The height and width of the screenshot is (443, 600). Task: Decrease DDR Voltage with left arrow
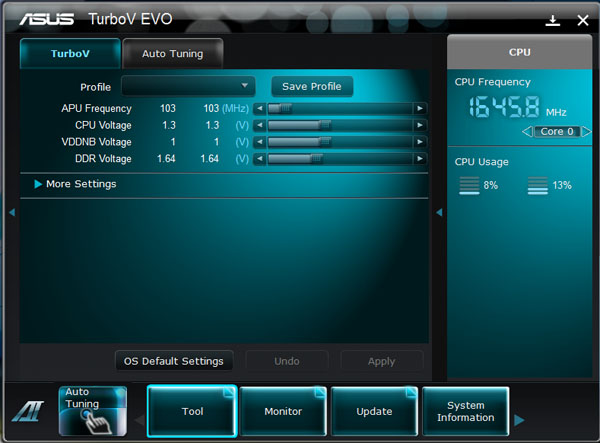coord(260,158)
